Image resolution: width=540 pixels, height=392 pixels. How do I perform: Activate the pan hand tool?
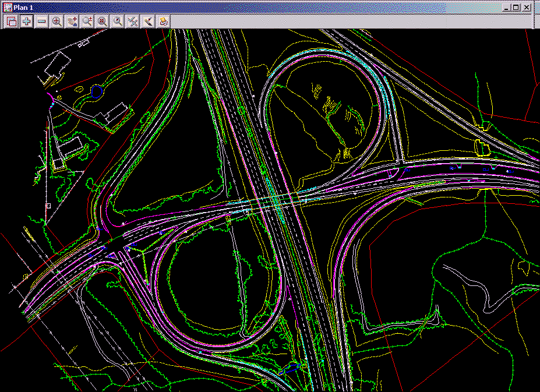click(72, 22)
